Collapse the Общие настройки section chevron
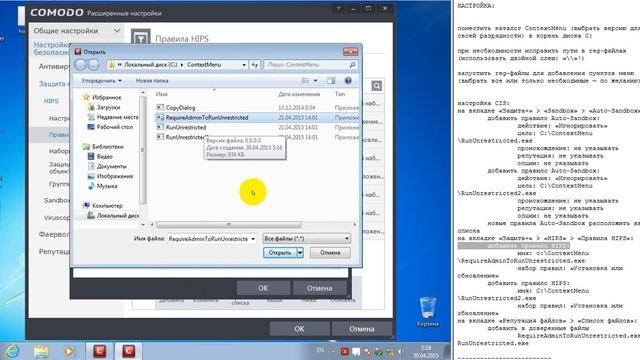 click(x=117, y=31)
